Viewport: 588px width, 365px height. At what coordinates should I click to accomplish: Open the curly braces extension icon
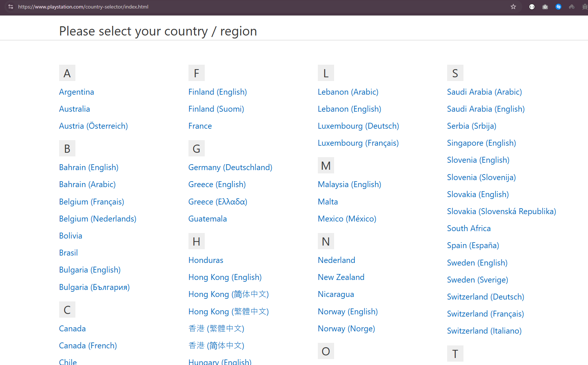[531, 7]
